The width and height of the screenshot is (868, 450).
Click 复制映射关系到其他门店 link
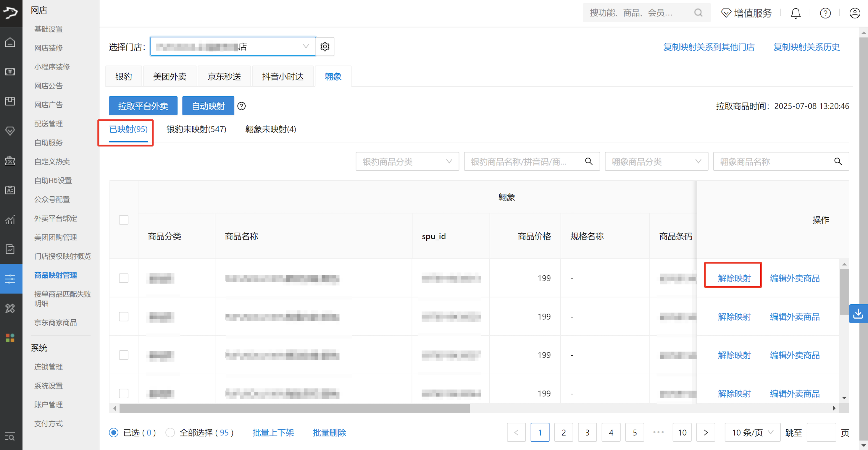pos(709,47)
